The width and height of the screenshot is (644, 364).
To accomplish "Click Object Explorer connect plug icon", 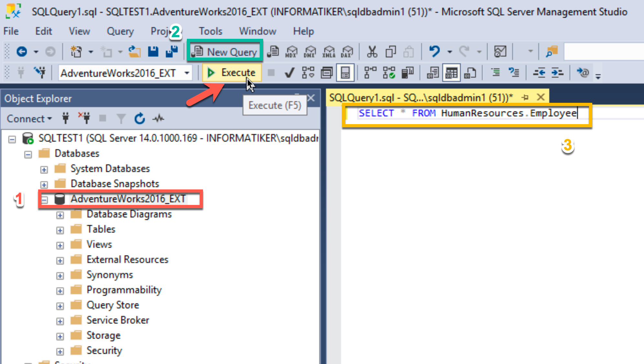I will pyautogui.click(x=66, y=119).
